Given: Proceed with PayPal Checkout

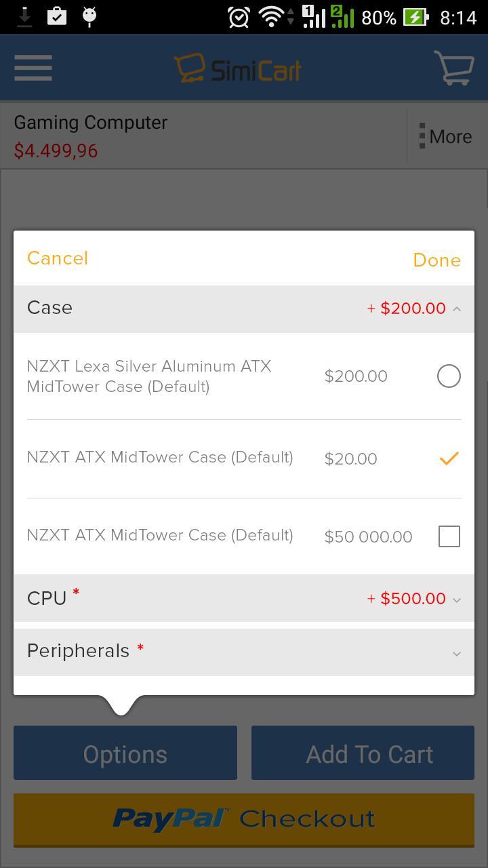Looking at the screenshot, I should 244,819.
